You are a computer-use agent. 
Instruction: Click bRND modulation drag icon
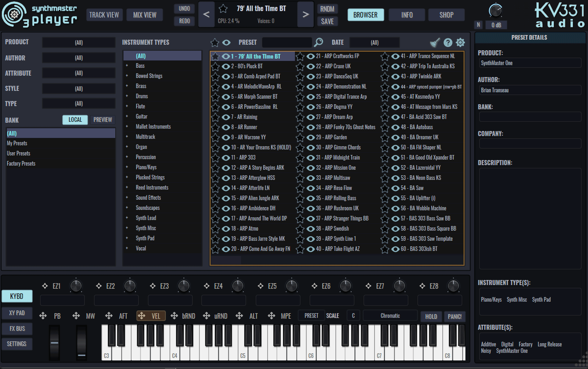tap(174, 316)
